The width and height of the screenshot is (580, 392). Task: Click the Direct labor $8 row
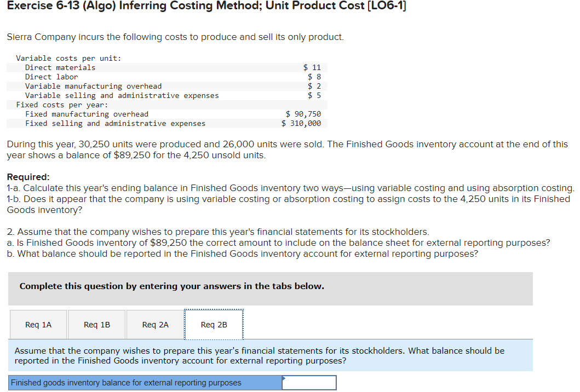click(164, 77)
